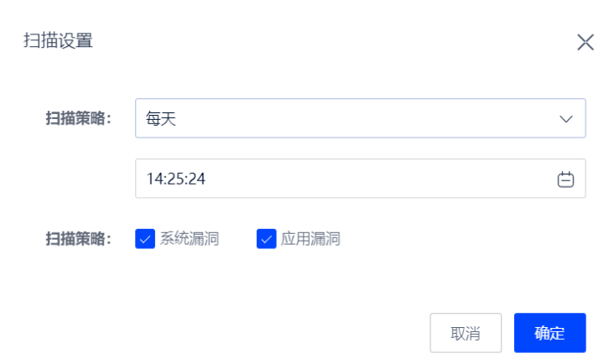Click the 确定 confirm button

click(x=550, y=333)
